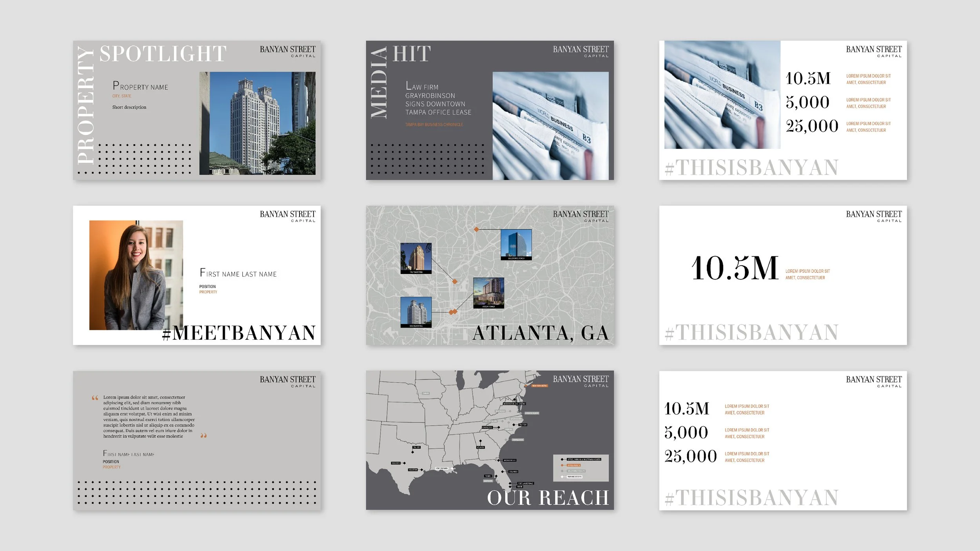
Task: Click orange diamond marker linked to Salesforce Tower
Action: 476,229
